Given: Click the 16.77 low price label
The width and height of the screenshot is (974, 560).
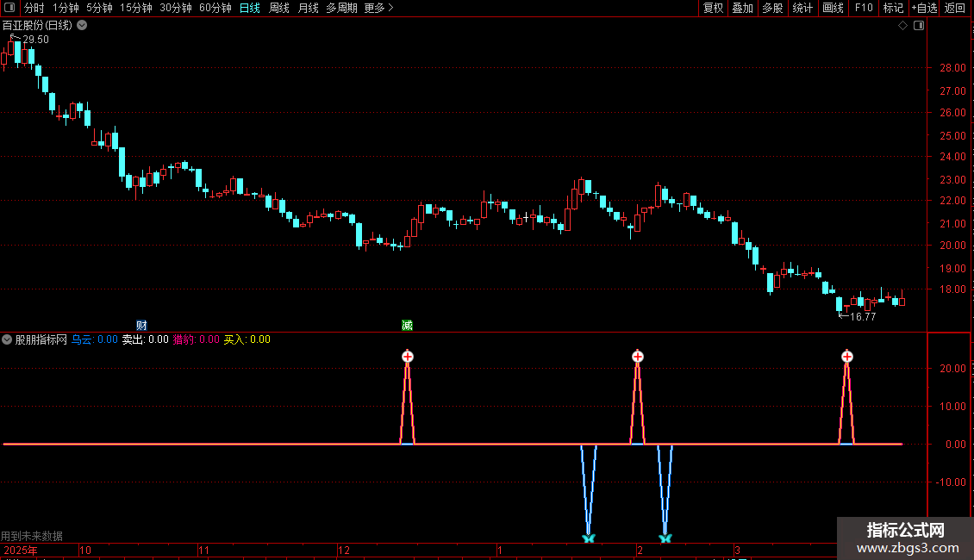Looking at the screenshot, I should point(863,317).
